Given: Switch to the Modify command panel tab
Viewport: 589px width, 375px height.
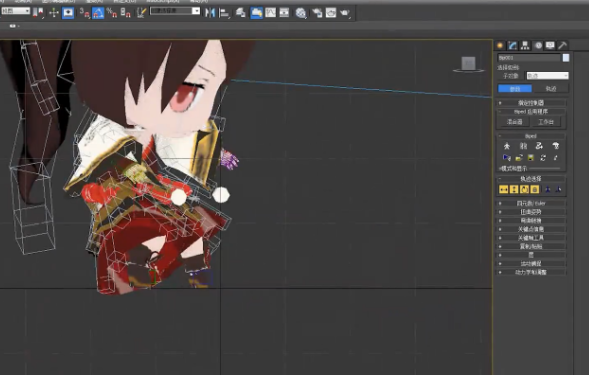Looking at the screenshot, I should point(512,45).
